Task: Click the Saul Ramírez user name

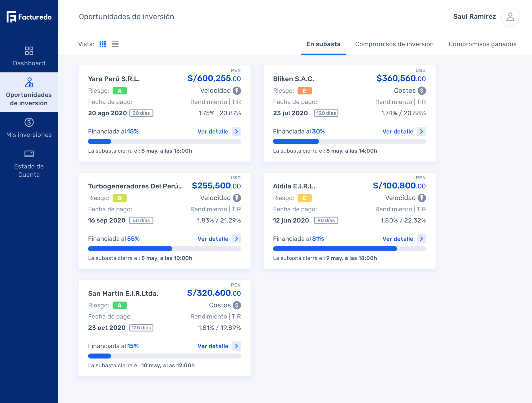Action: coord(474,17)
